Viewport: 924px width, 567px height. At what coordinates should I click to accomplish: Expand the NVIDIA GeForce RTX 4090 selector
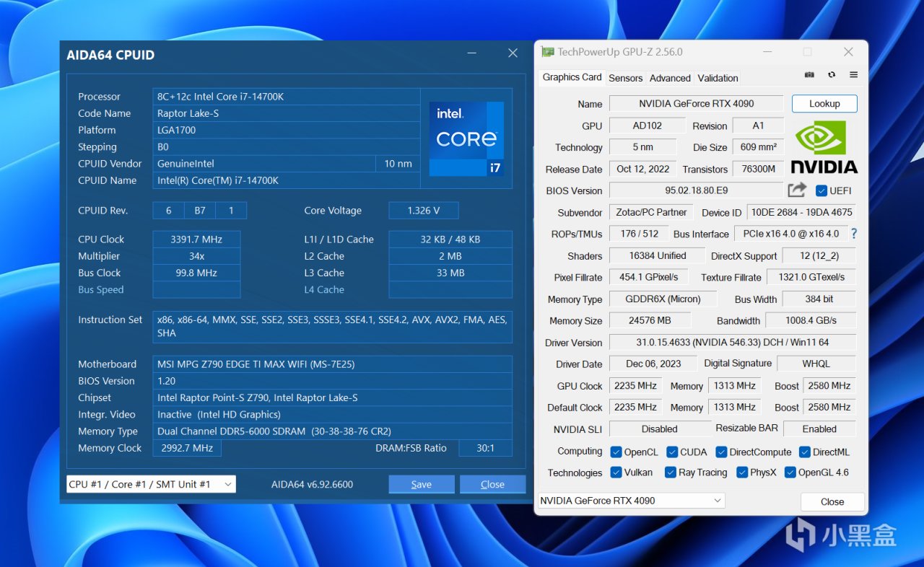click(x=631, y=501)
